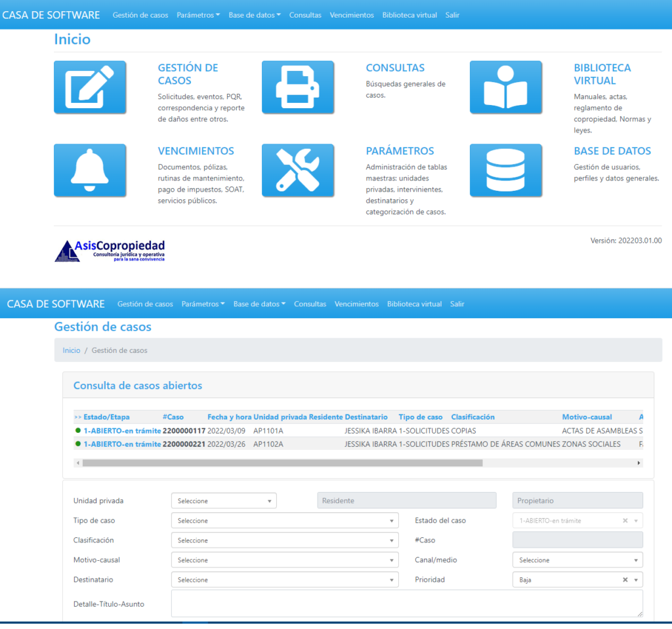This screenshot has width=672, height=629.
Task: Click the AsisCopropiedad logo image
Action: 110,251
